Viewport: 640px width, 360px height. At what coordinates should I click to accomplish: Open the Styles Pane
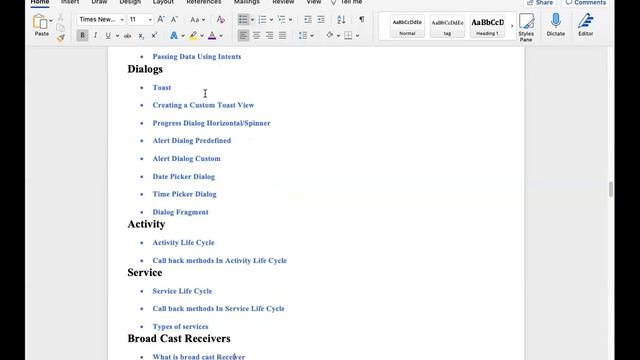pos(526,27)
